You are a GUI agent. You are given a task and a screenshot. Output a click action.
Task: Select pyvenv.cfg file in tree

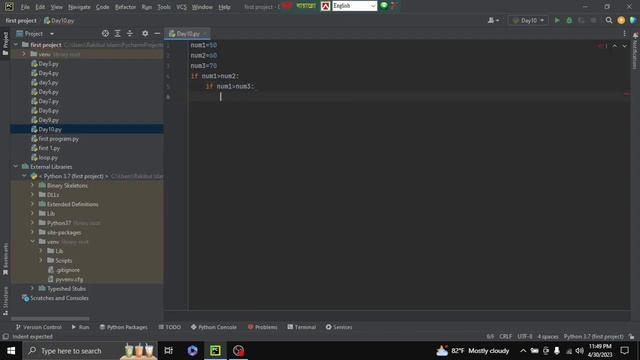point(69,279)
